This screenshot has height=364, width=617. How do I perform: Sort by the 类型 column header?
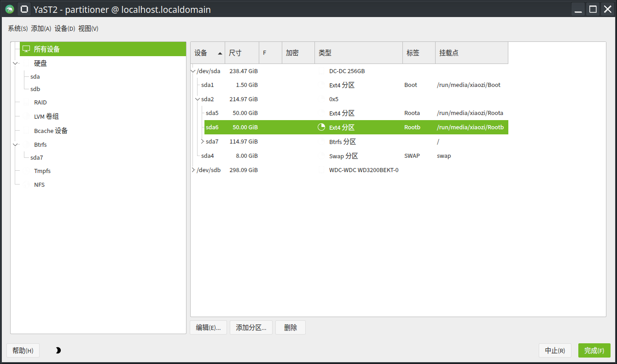pos(359,53)
